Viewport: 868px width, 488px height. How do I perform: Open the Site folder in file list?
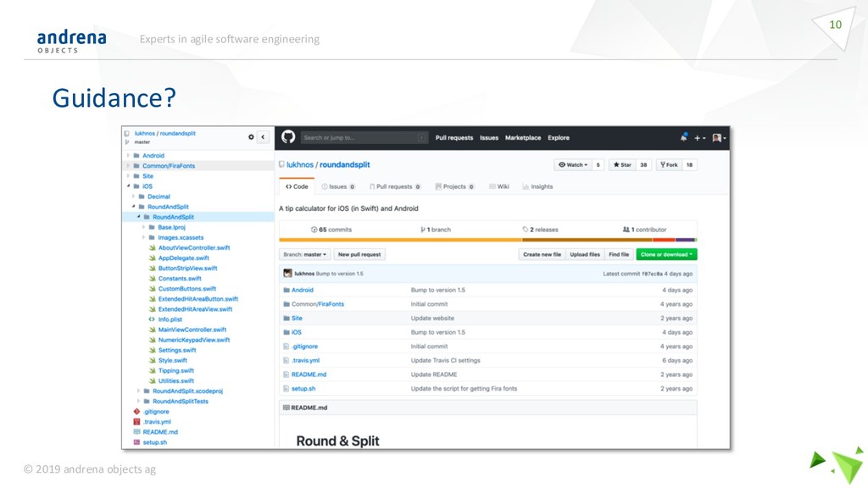(297, 319)
